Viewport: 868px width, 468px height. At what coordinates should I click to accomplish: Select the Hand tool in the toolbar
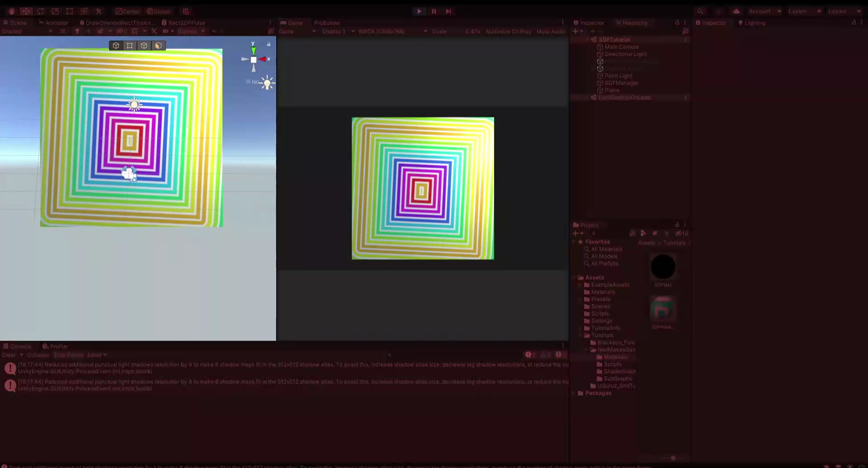[11, 11]
